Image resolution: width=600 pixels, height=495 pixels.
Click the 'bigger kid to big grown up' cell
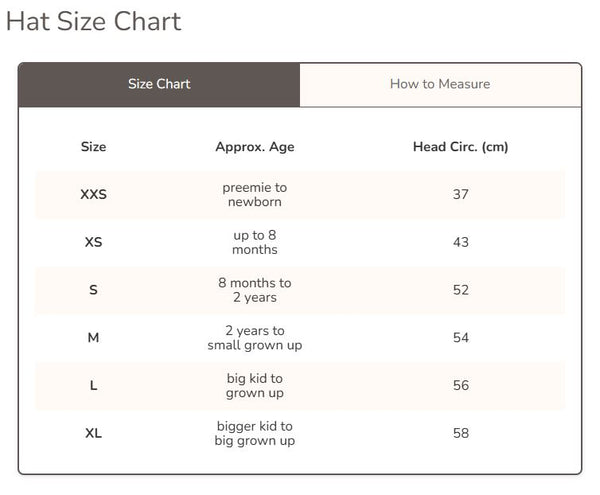click(x=255, y=434)
